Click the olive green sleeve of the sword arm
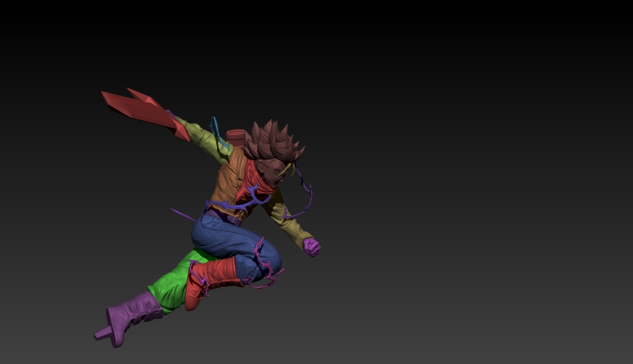This screenshot has height=364, width=633. (x=204, y=140)
